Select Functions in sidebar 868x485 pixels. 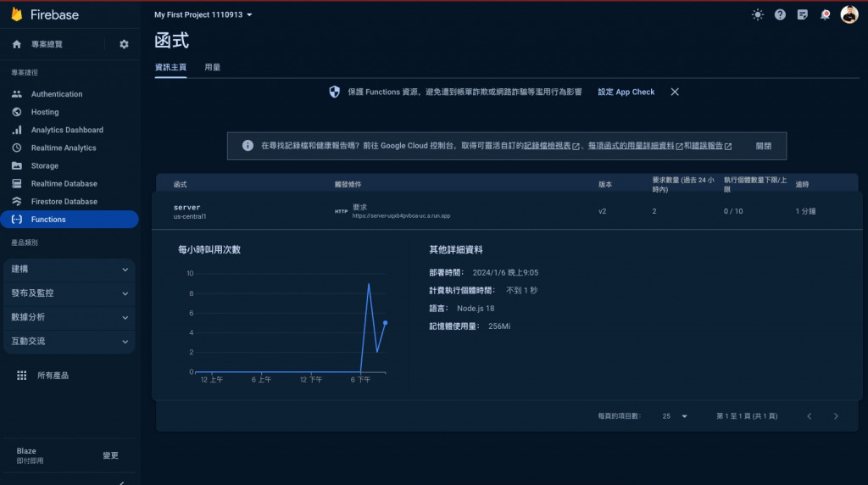click(70, 220)
